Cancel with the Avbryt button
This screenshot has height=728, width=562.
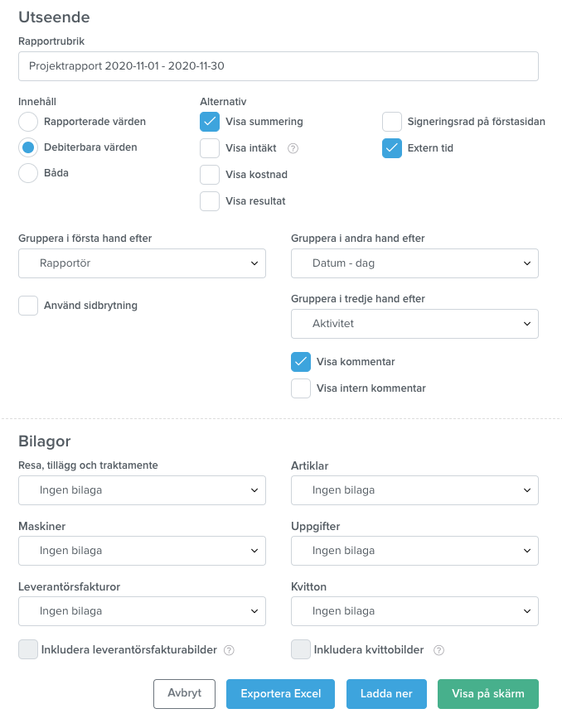click(x=184, y=694)
